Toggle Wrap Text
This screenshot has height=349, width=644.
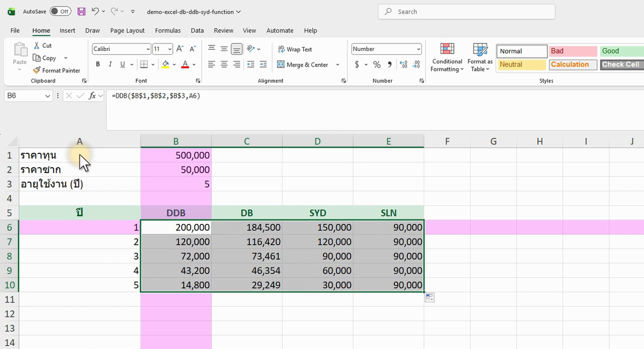point(295,49)
